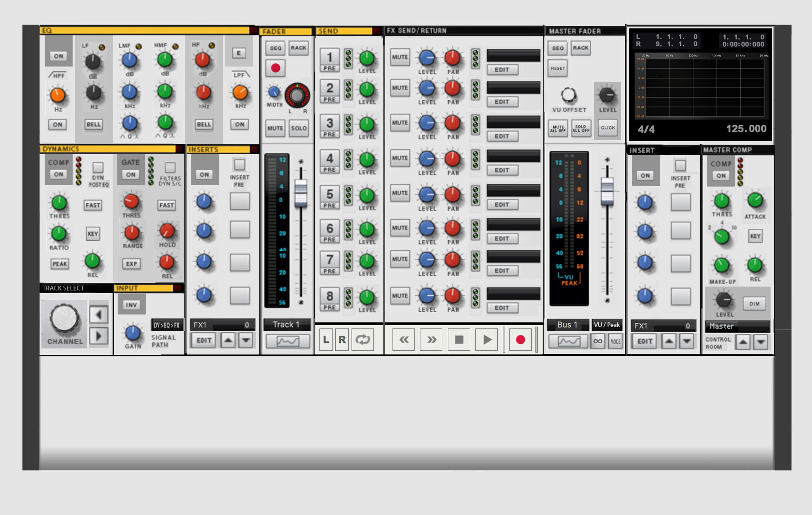812x515 pixels.
Task: Click the channel pan knob next to Width
Action: point(297,95)
